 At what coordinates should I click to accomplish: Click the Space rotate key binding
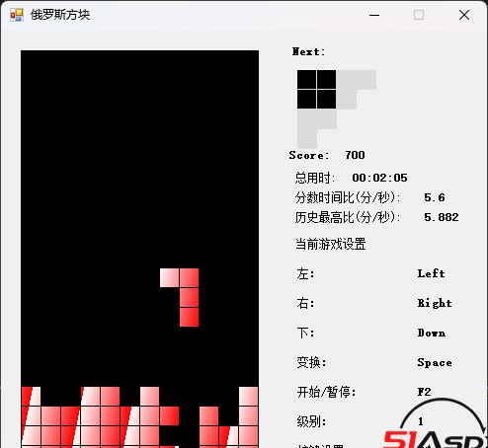[435, 362]
